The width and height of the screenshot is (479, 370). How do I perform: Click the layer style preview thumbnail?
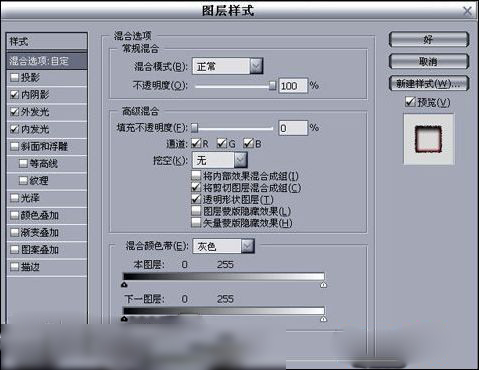point(429,139)
